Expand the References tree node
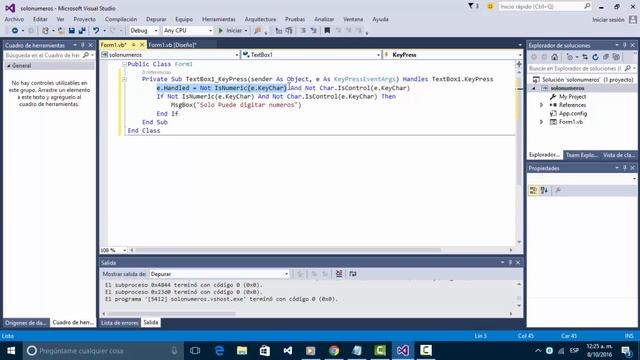Viewport: 640px width, 360px height. tap(542, 105)
